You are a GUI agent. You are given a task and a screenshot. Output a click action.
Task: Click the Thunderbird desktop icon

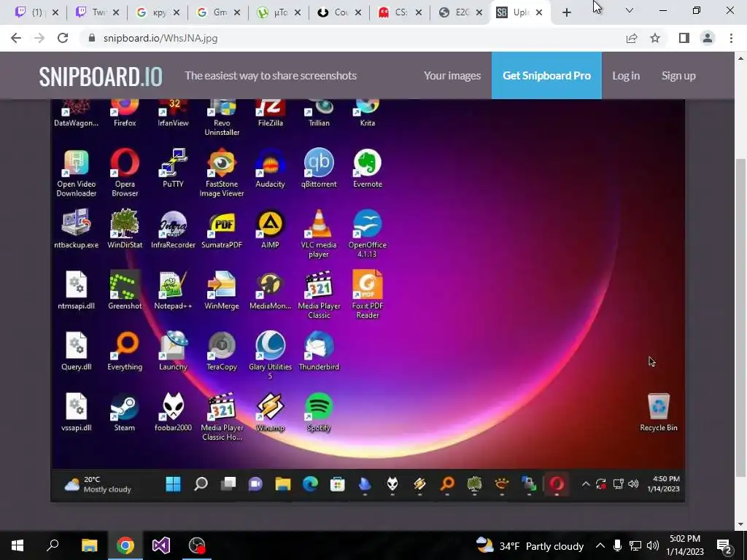click(x=319, y=351)
